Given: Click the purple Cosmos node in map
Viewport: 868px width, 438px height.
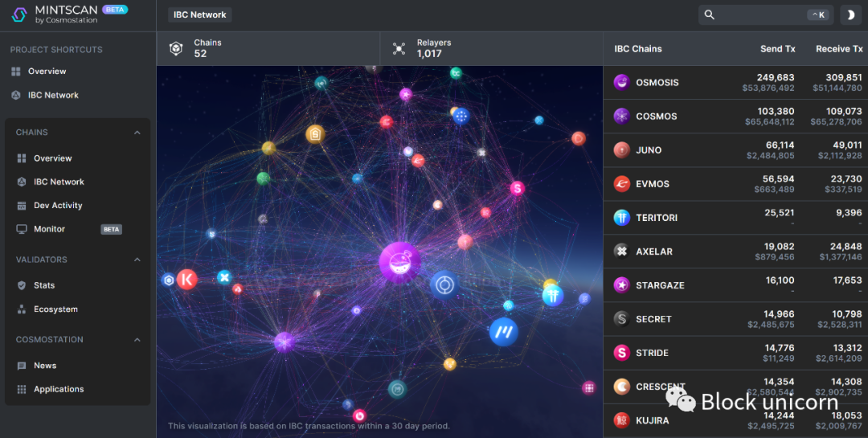Looking at the screenshot, I should (x=284, y=342).
